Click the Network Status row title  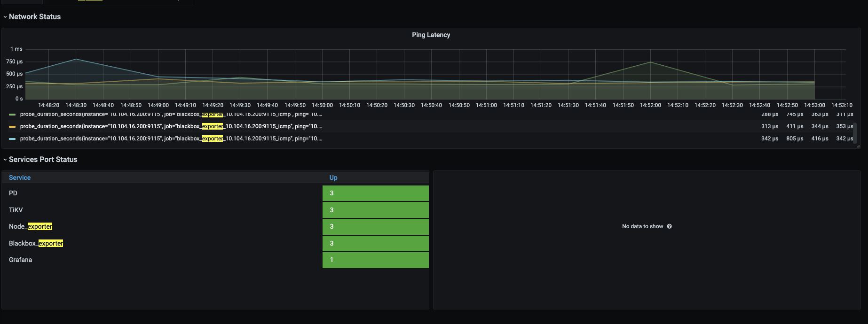coord(35,17)
